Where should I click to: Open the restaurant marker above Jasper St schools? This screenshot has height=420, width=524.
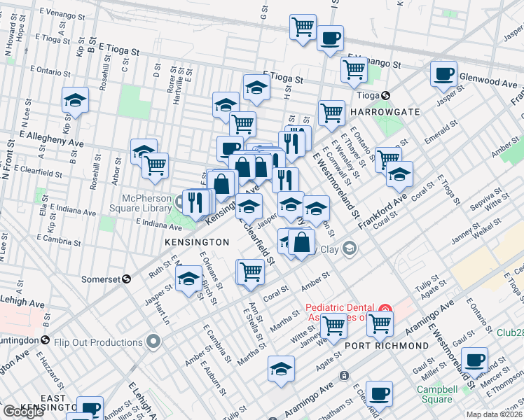[285, 181]
